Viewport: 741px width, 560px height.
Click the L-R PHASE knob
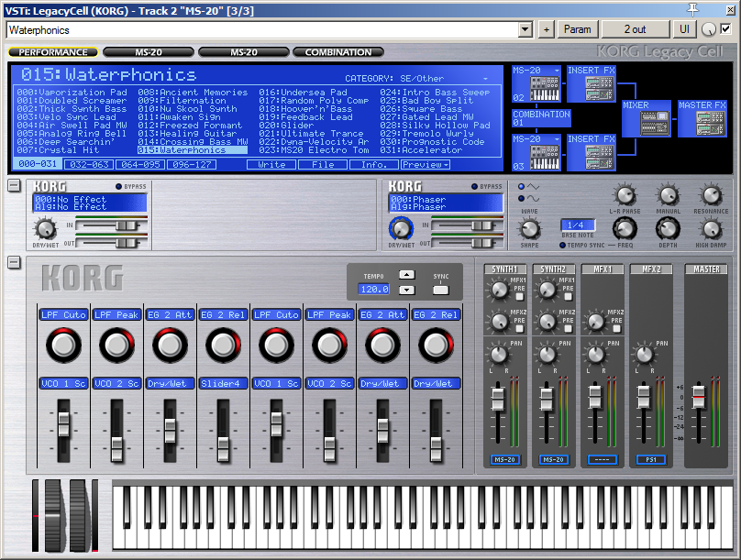click(625, 195)
